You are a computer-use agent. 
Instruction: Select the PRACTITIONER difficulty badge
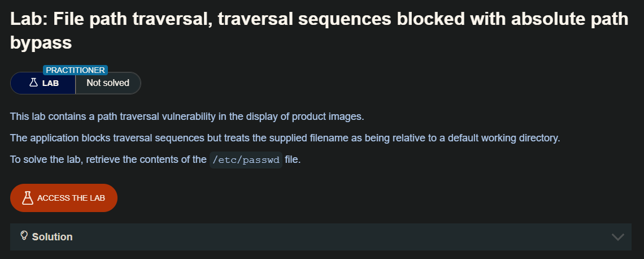75,70
